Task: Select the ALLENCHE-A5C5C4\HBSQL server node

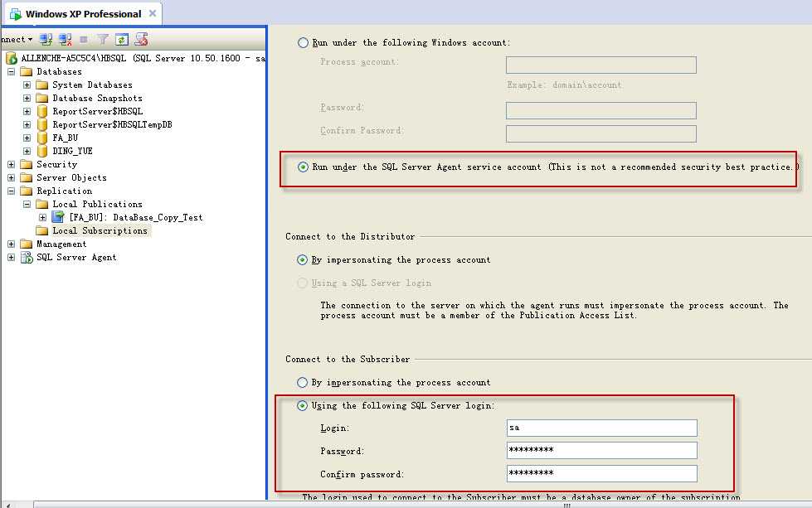Action: (143, 59)
